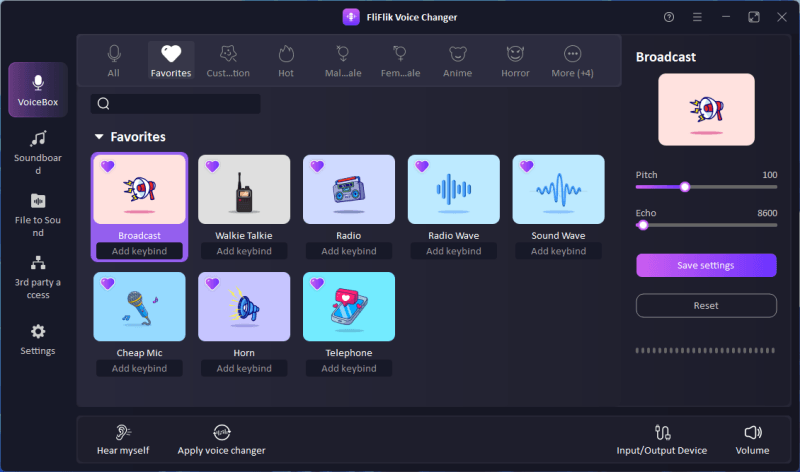The image size is (800, 472).
Task: Select the Telephone voice thumbnail
Action: pos(349,307)
